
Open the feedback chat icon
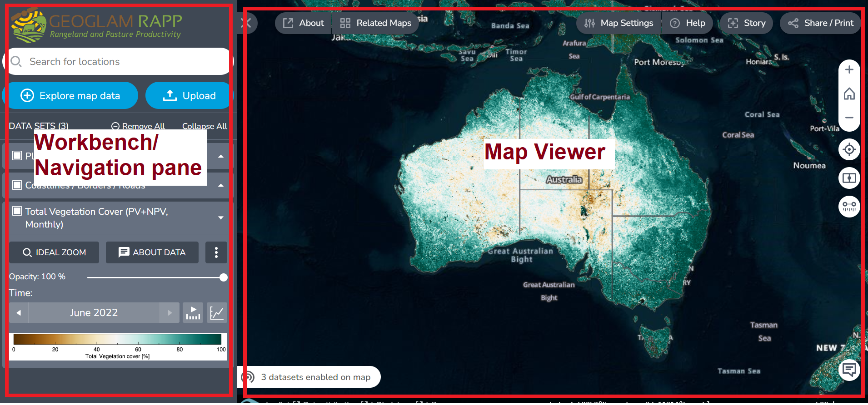click(x=849, y=370)
